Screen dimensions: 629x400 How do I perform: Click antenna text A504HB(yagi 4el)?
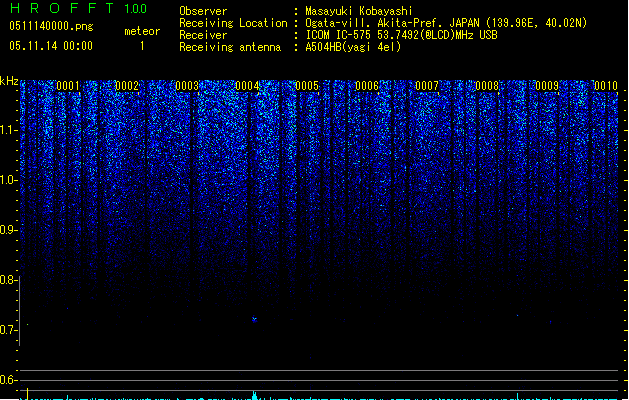click(x=353, y=47)
